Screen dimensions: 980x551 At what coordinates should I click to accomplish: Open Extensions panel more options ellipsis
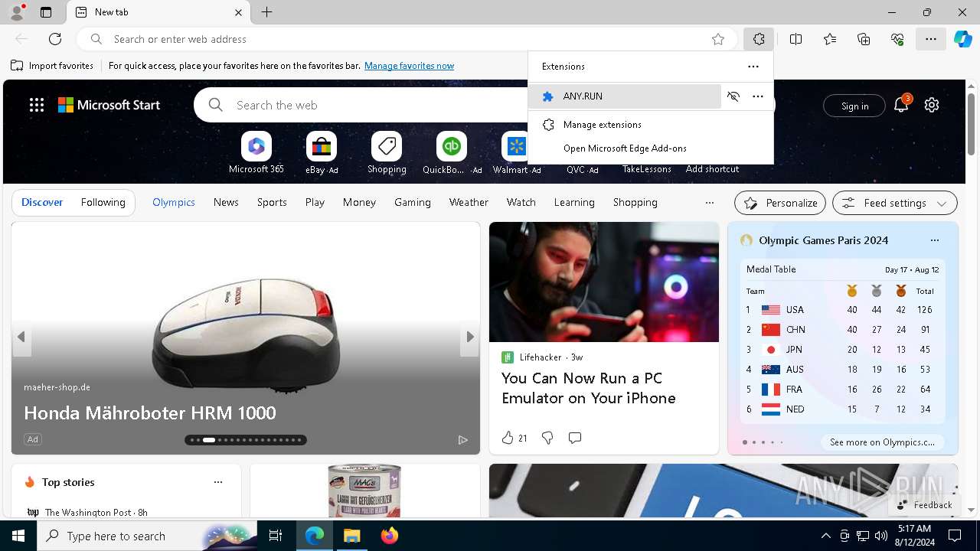pyautogui.click(x=753, y=67)
